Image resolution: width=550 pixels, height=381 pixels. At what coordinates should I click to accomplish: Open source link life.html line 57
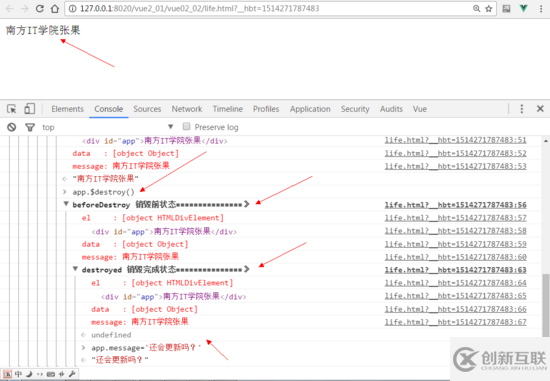[455, 218]
